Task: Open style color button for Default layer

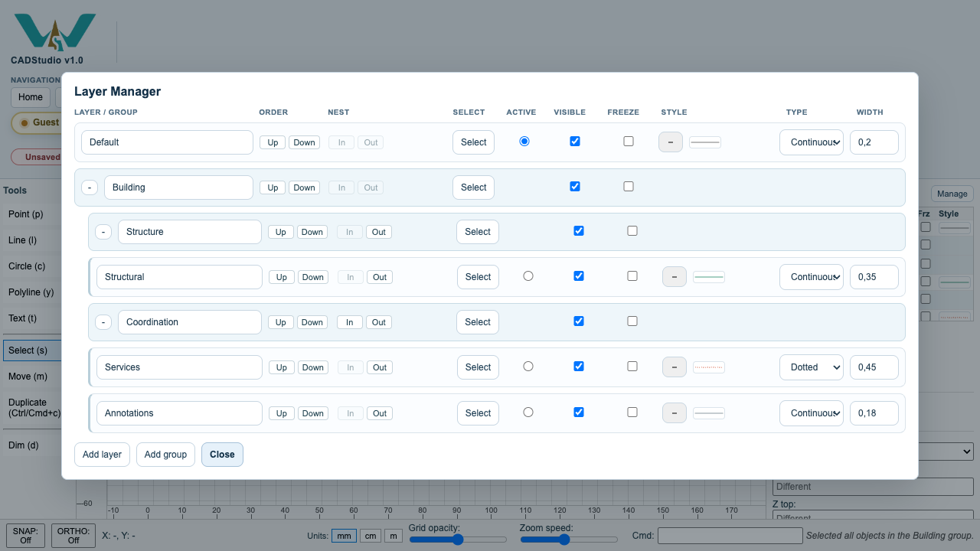Action: pos(671,142)
